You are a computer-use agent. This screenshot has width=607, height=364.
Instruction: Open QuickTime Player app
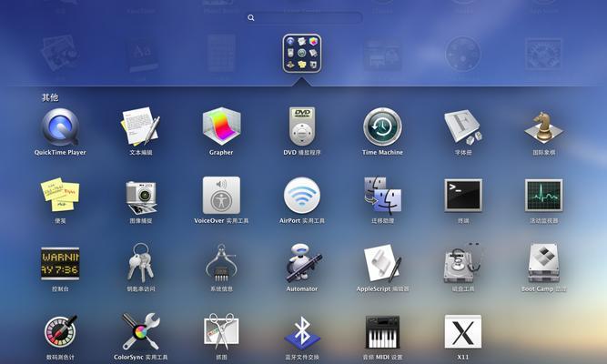[x=60, y=127]
